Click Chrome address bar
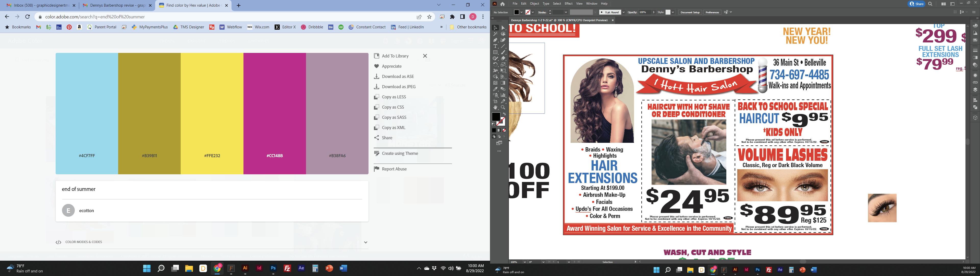Image resolution: width=980 pixels, height=276 pixels. click(228, 17)
